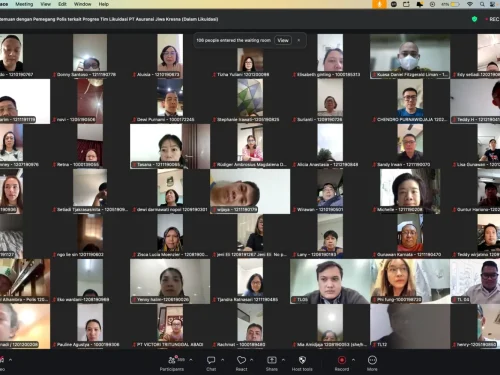
Task: Open the React heart menu
Action: [241, 363]
